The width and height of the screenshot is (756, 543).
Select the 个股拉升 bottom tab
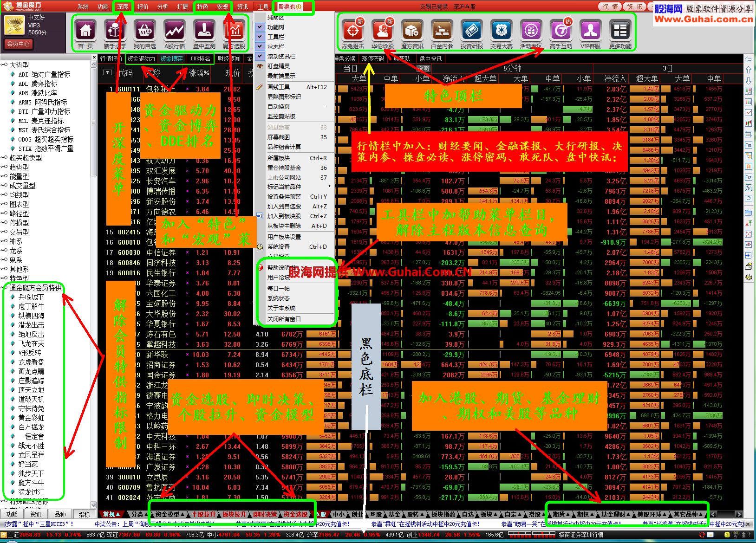point(204,514)
